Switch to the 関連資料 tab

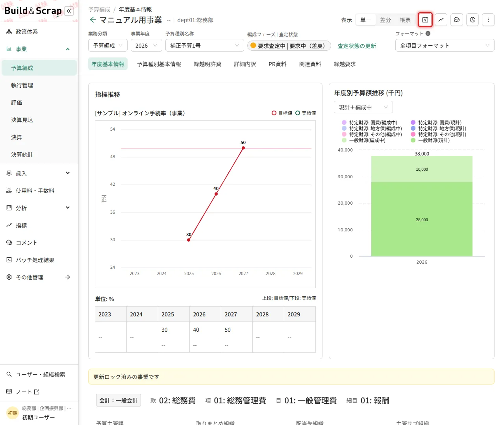[x=310, y=64]
